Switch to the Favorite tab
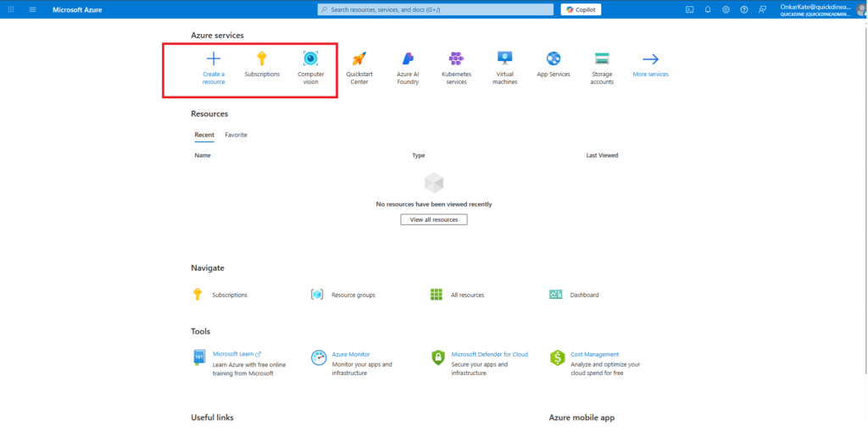Image resolution: width=868 pixels, height=448 pixels. tap(236, 135)
